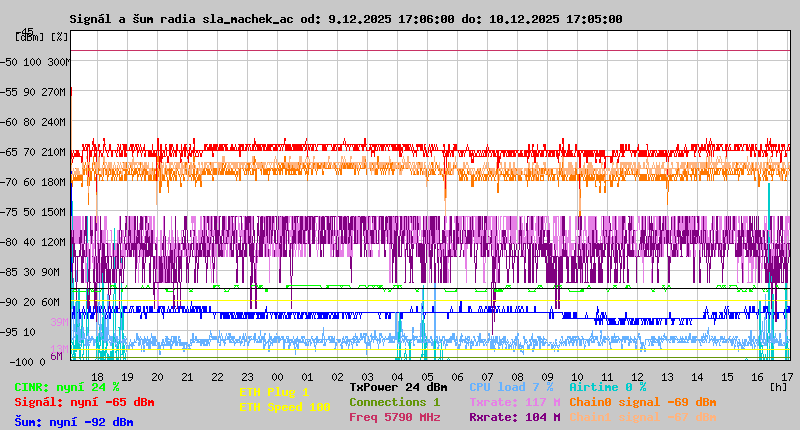Click the [dBm] unit label on y-axis

coord(30,37)
